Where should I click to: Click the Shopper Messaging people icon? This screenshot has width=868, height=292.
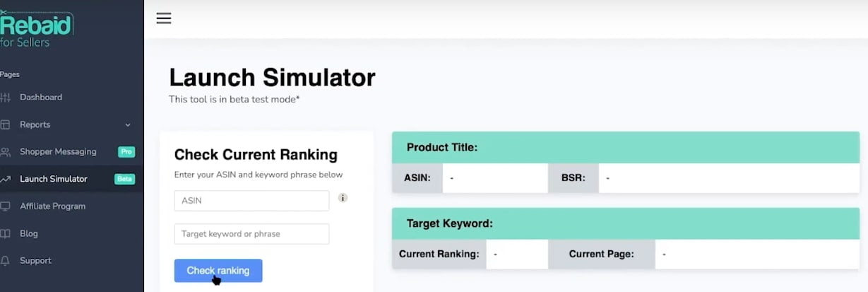tap(6, 152)
